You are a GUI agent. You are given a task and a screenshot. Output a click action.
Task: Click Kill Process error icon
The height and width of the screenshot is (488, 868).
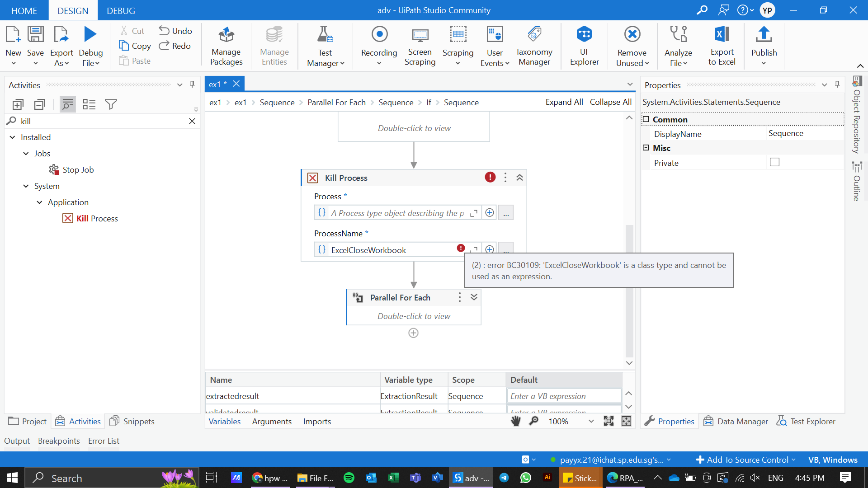(490, 177)
